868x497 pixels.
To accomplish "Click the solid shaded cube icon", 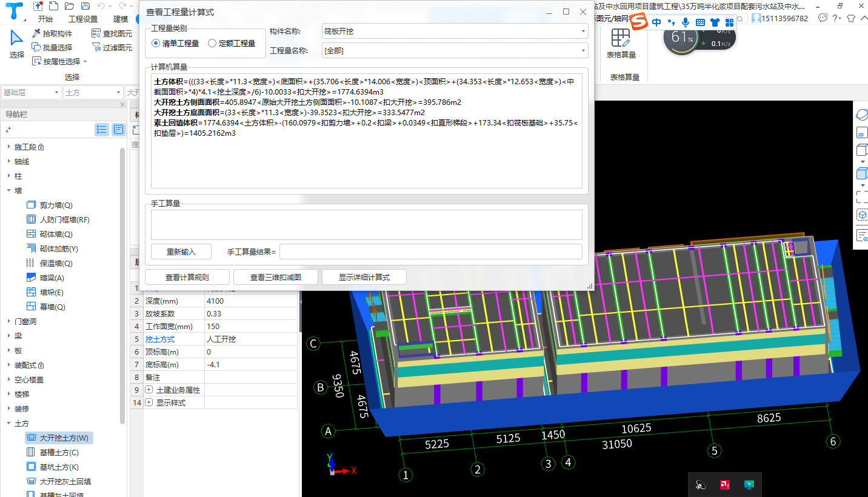I will [x=861, y=173].
